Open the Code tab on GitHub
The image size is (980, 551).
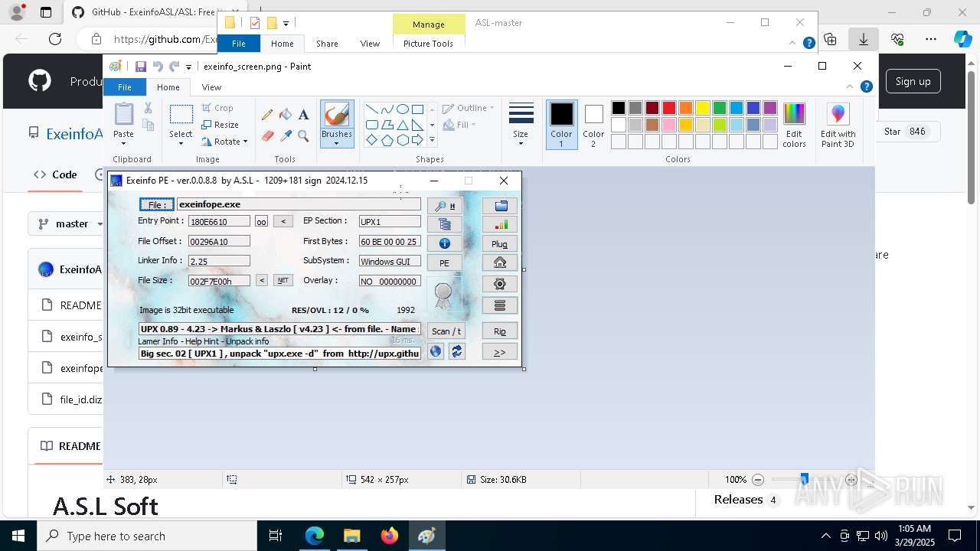[x=55, y=174]
